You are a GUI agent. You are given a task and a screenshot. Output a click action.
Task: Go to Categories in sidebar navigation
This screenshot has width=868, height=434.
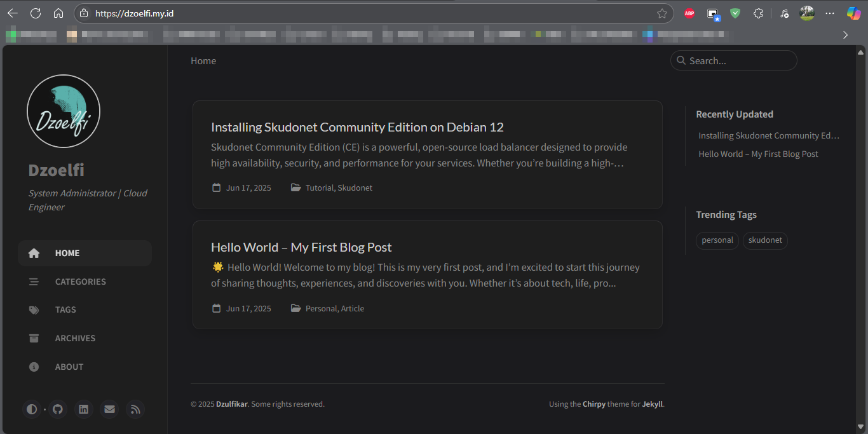click(80, 281)
